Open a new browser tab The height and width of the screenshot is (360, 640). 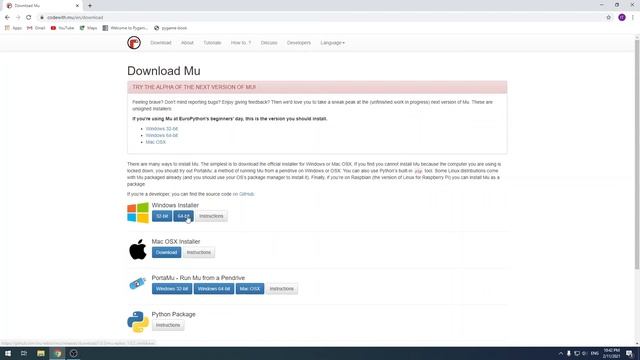90,6
